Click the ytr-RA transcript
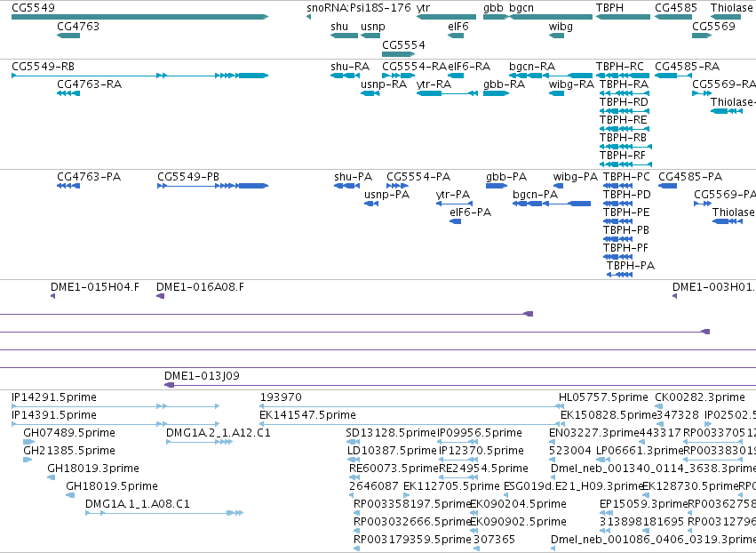 (447, 93)
